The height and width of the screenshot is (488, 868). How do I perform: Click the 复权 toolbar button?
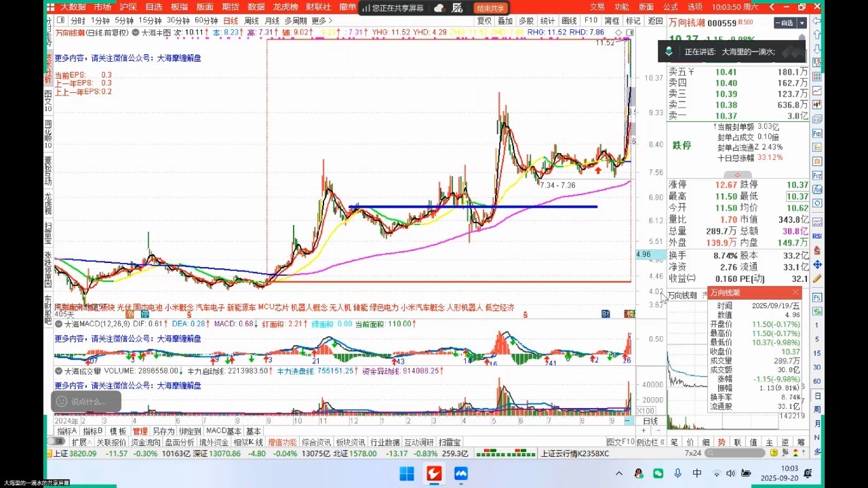(484, 21)
